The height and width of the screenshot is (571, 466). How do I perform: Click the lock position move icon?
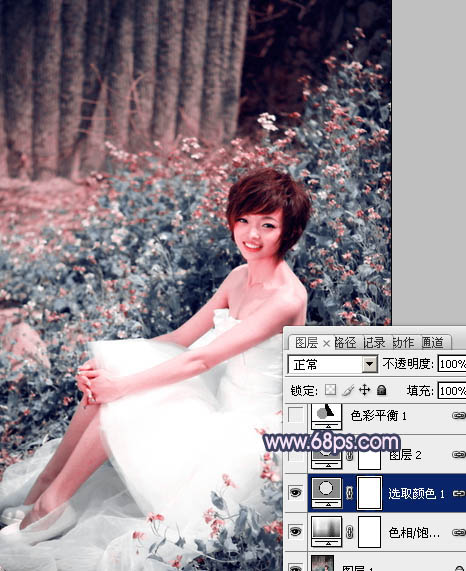tap(364, 390)
